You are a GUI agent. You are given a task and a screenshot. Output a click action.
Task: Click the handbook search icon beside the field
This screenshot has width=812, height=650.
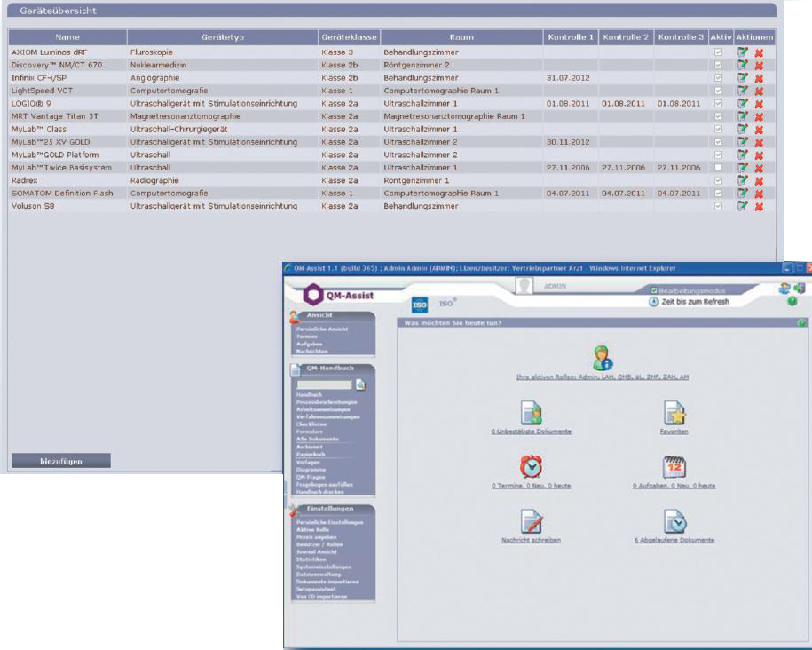click(361, 384)
